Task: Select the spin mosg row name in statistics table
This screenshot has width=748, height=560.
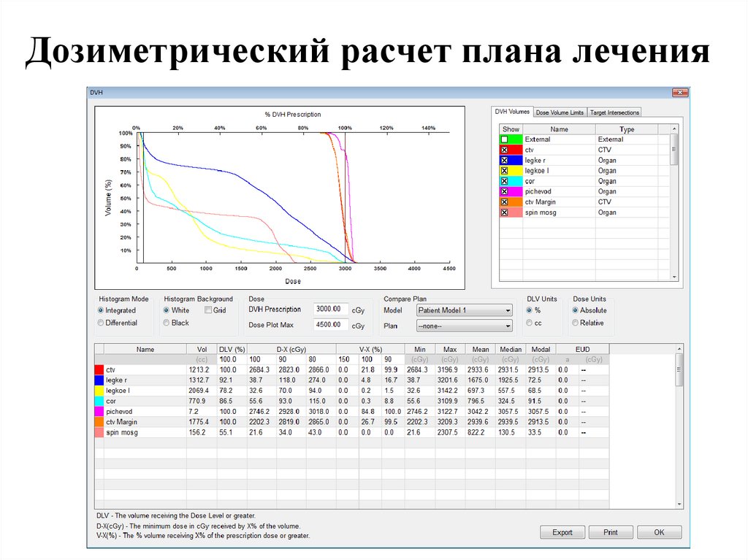Action: (x=122, y=433)
